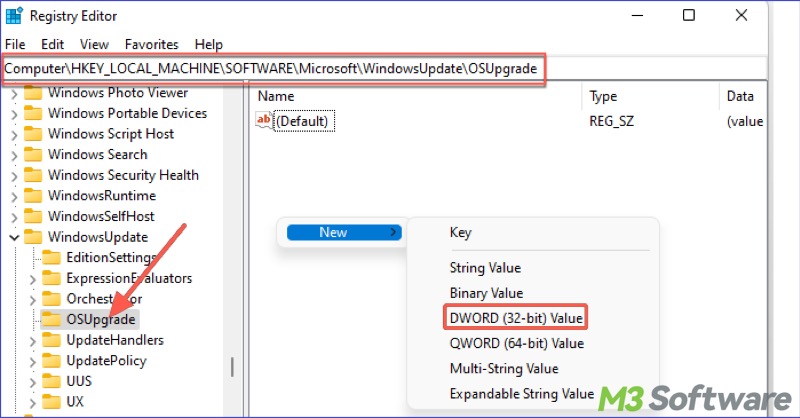
Task: Open the File menu
Action: [x=15, y=44]
